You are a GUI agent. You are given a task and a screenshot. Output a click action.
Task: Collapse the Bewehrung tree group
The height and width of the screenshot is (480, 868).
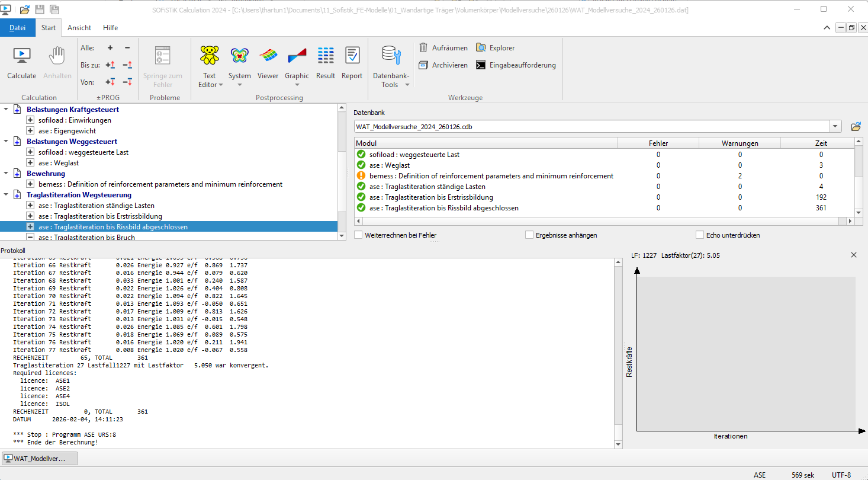tap(6, 174)
